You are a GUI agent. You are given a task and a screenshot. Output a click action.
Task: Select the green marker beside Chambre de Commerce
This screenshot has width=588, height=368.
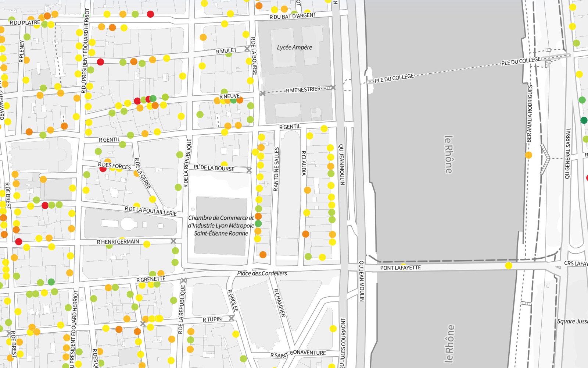[258, 223]
